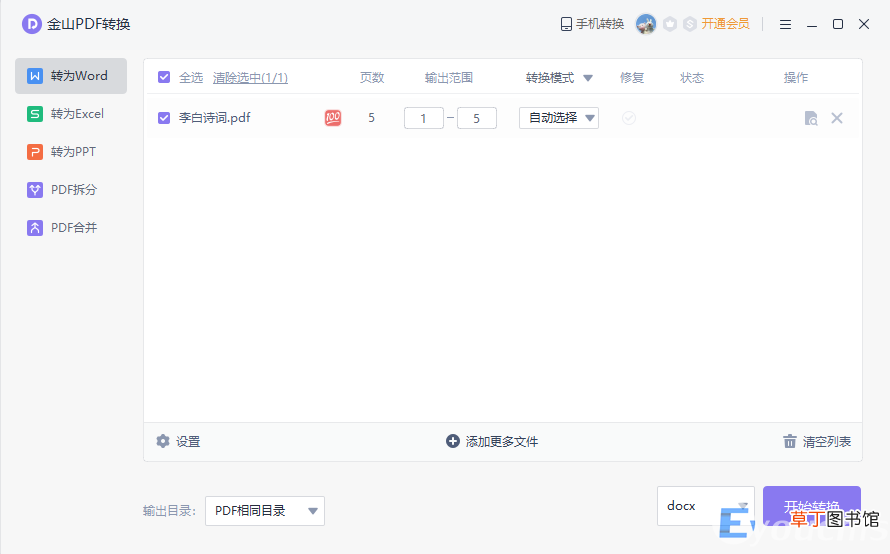Click end page field showing 5
This screenshot has width=890, height=554.
tap(477, 118)
